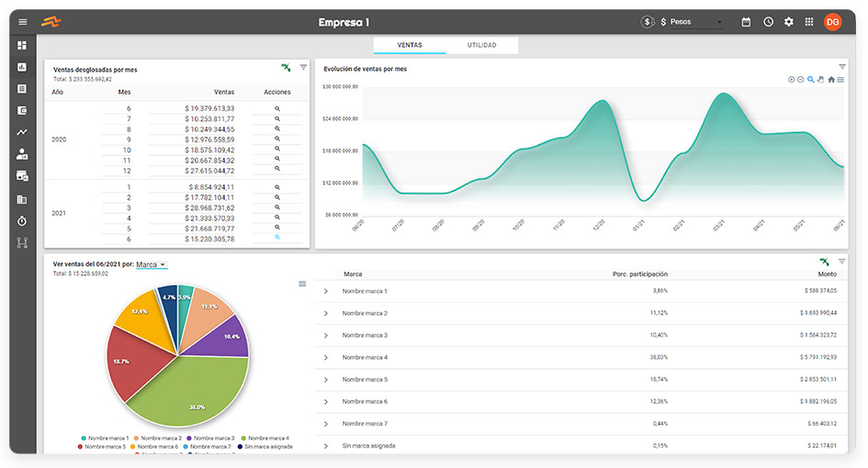Viewport: 868px width, 468px height.
Task: Toggle the Sin marca asignada legend entry
Action: point(265,446)
